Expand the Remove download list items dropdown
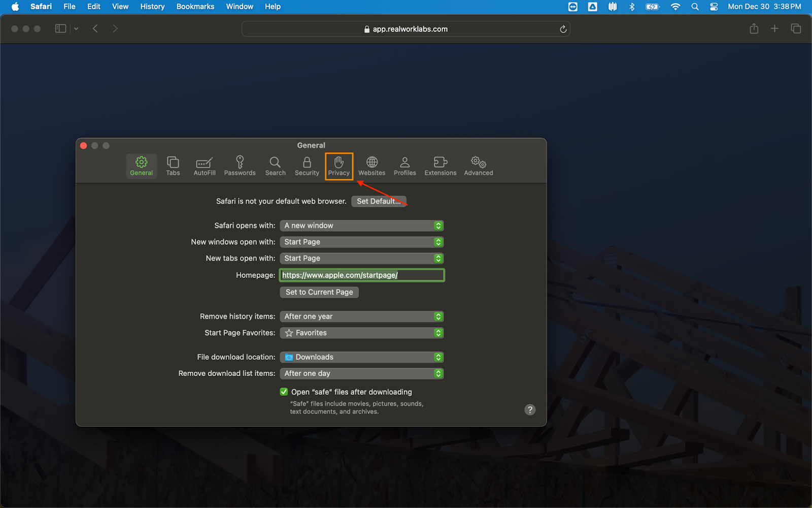 (362, 373)
